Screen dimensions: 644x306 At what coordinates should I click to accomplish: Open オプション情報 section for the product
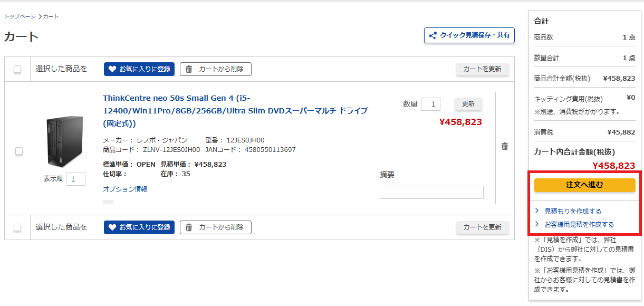click(125, 189)
